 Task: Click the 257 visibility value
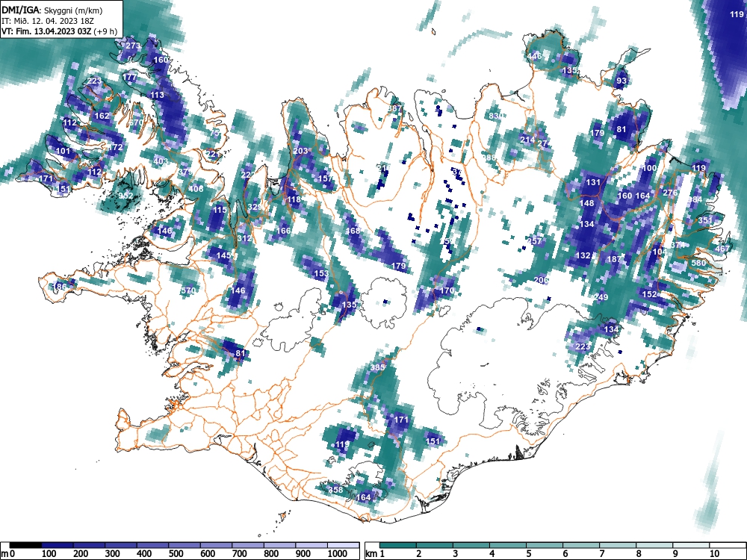point(535,241)
